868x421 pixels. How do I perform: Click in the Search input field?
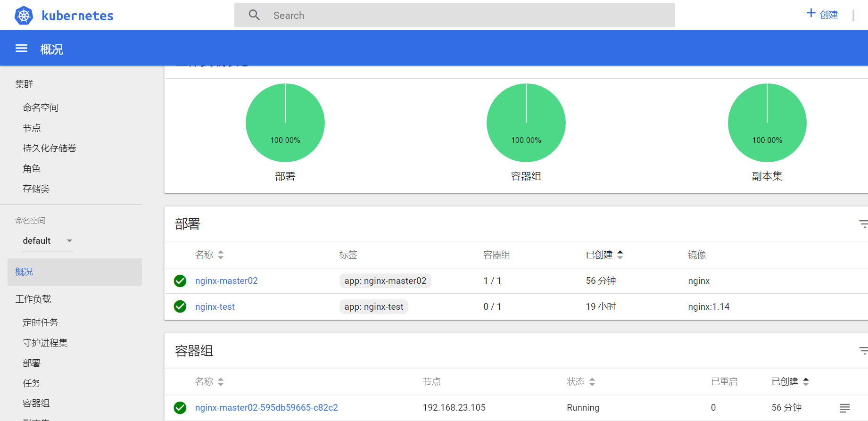pos(455,15)
